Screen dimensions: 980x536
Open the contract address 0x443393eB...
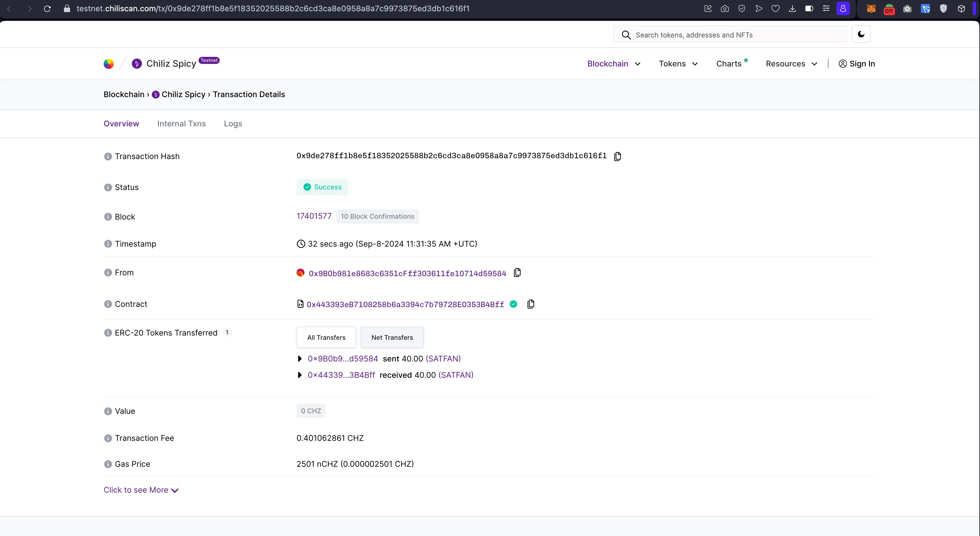pos(405,304)
